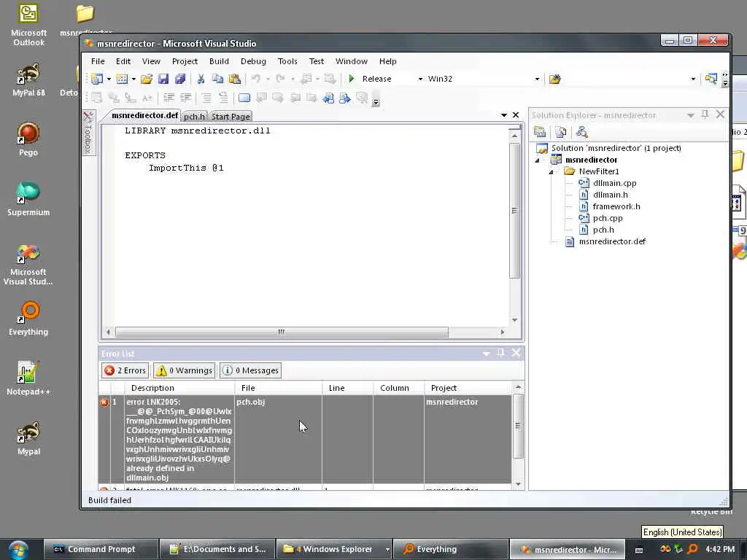Collapse the NewFilter1 folder node
Viewport: 747px width, 560px height.
tap(551, 172)
